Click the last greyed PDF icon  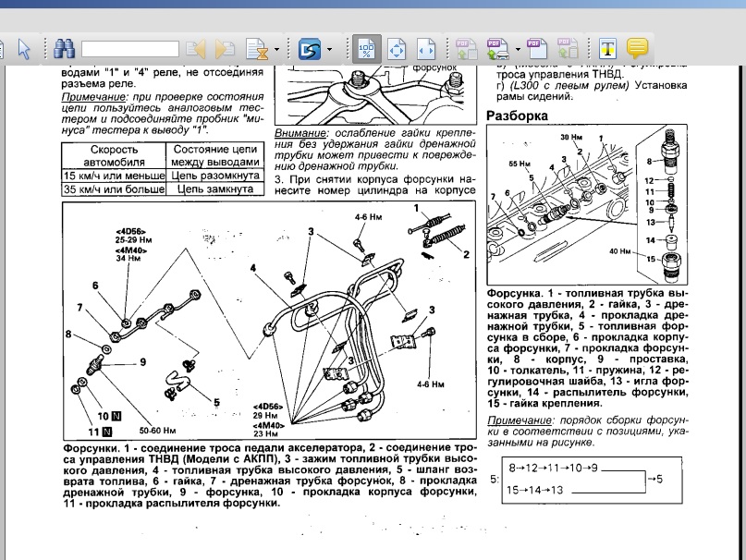(x=569, y=48)
